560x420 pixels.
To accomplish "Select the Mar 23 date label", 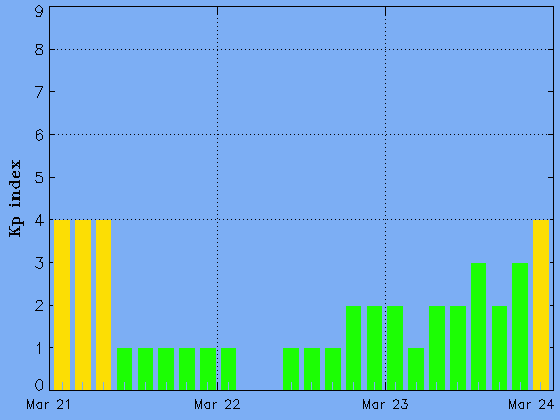I will [385, 405].
